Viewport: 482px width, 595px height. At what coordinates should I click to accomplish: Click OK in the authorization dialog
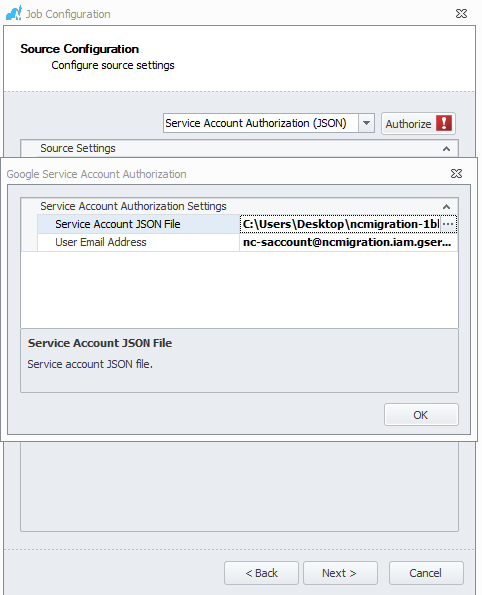421,414
